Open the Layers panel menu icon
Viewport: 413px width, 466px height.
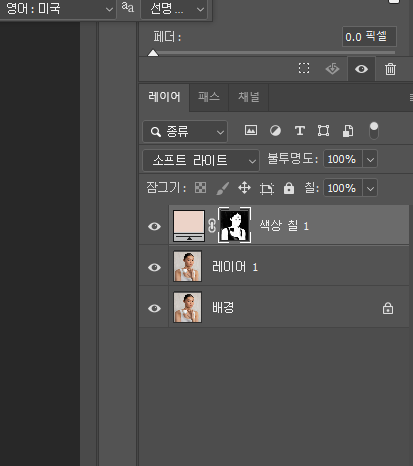pos(411,97)
